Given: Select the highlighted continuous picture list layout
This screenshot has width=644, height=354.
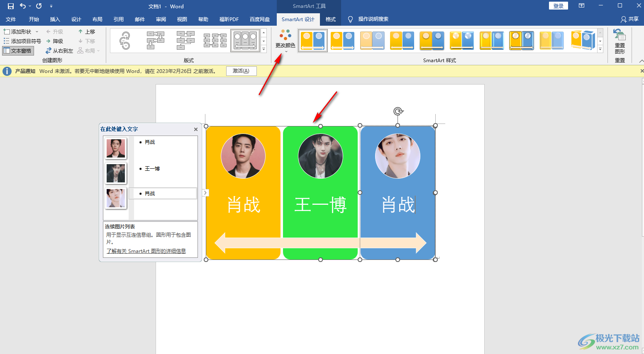Looking at the screenshot, I should tap(245, 41).
